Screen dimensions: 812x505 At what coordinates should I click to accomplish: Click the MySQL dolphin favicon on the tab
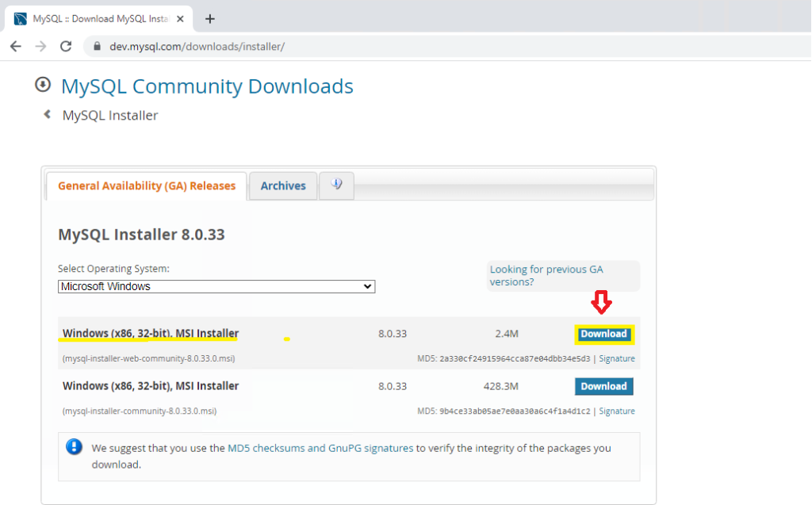[20, 19]
